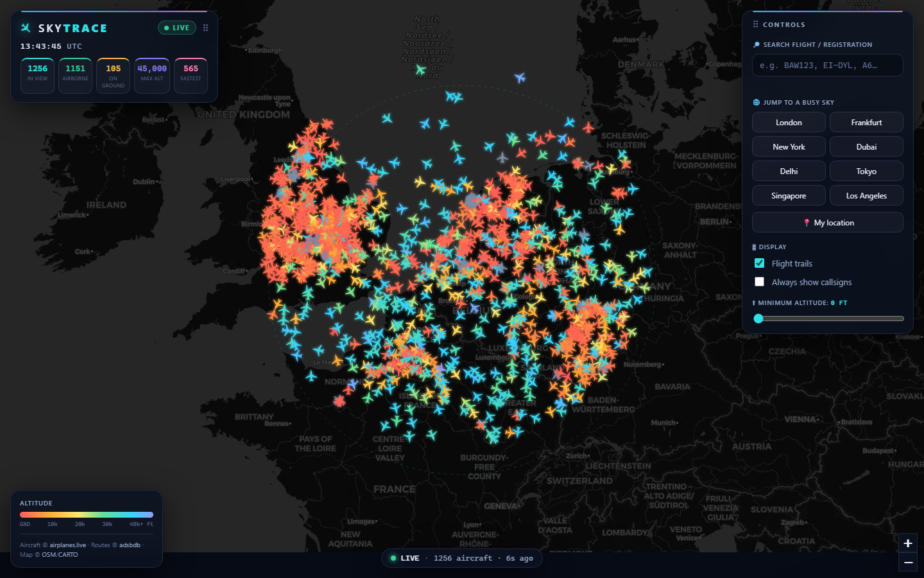Click the 1256 In View stat card
The height and width of the screenshot is (578, 924).
37,76
